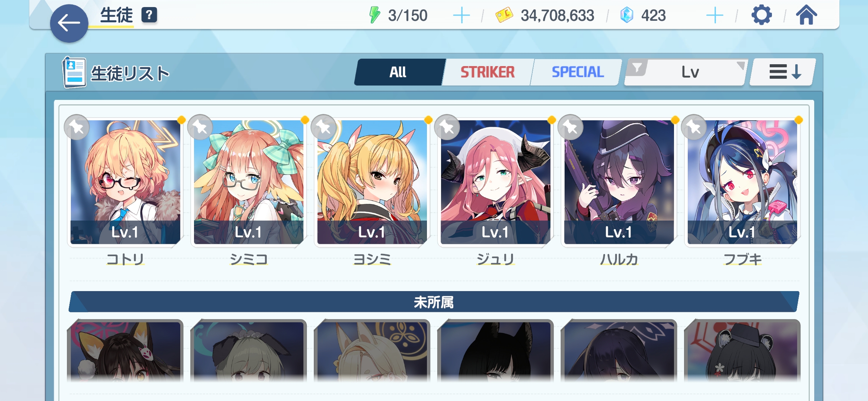868x401 pixels.
Task: Select the SPECIAL tab
Action: tap(577, 72)
